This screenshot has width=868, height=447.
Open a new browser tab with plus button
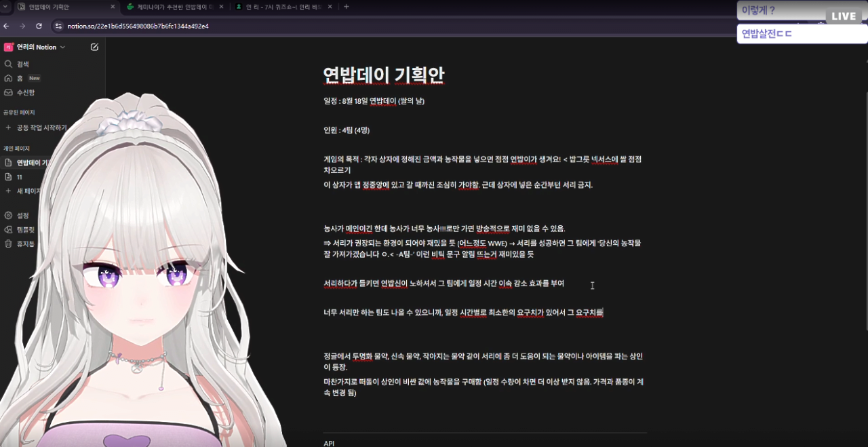347,7
